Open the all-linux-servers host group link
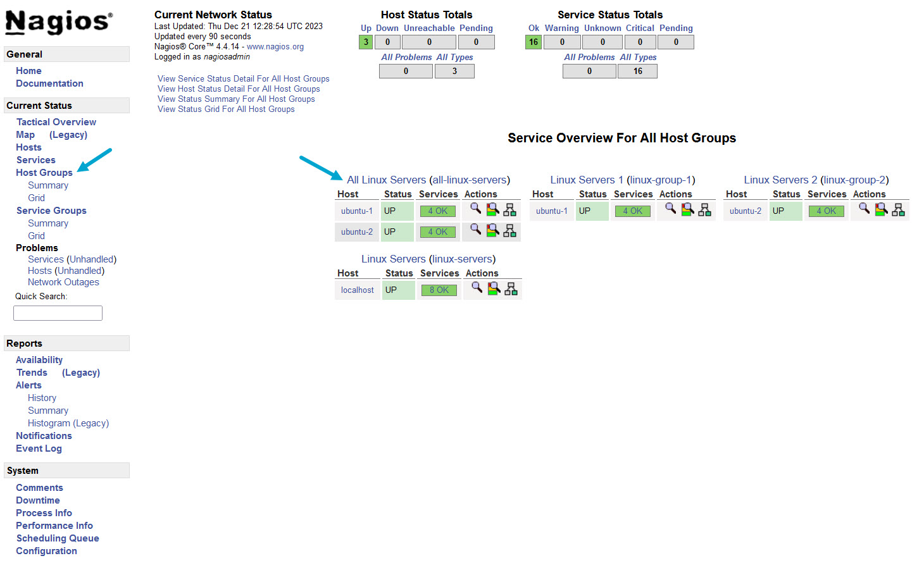 [x=470, y=180]
